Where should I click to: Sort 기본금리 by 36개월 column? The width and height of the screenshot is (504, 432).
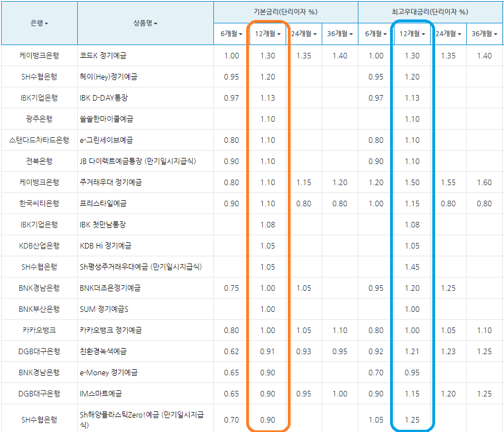[340, 34]
